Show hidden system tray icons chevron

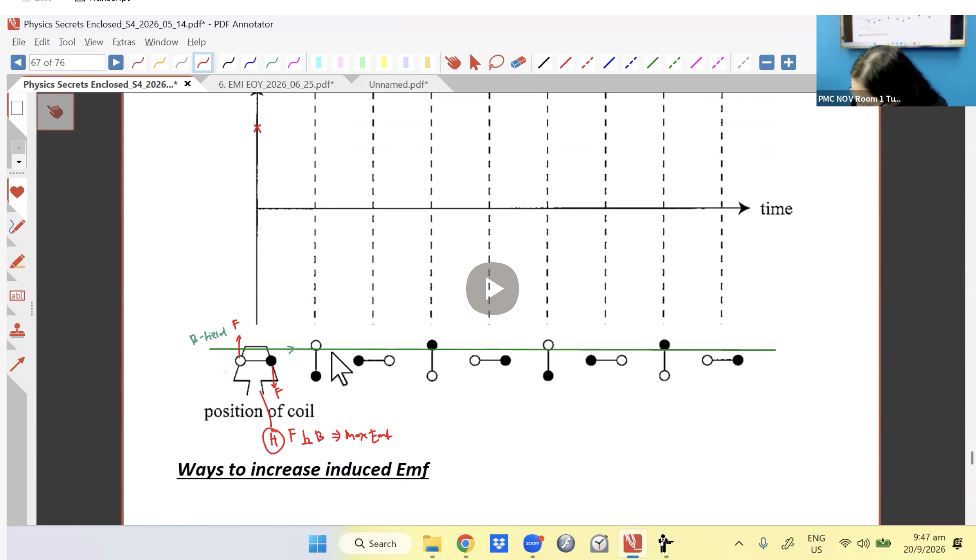click(739, 543)
